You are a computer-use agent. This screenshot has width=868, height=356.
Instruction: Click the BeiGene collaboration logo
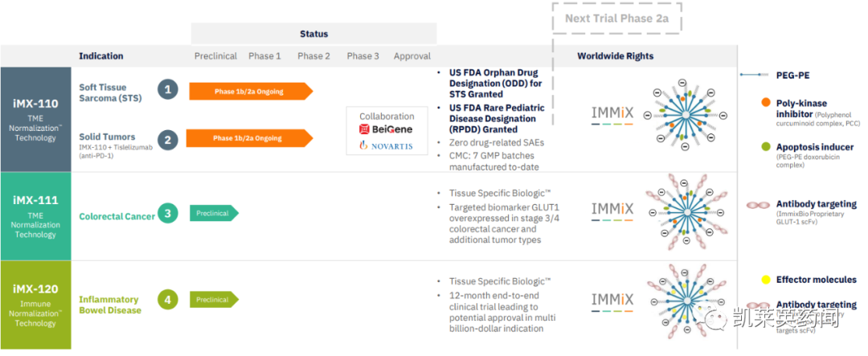(x=387, y=129)
